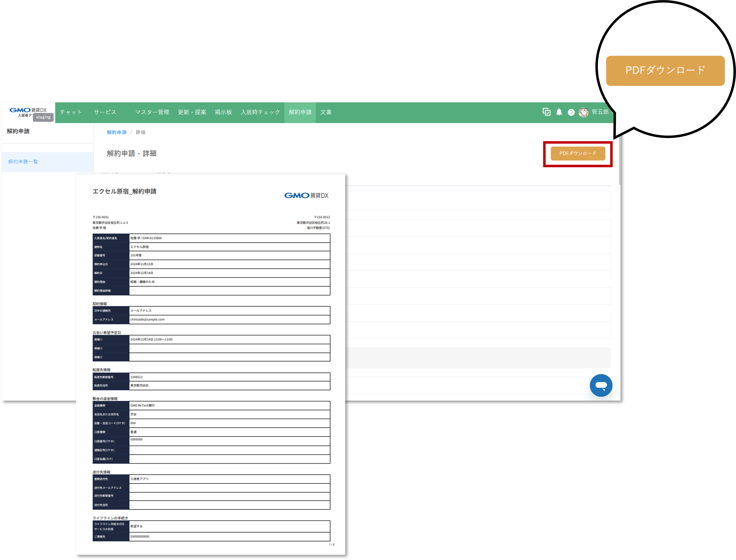Select 掲示板 in the top navigation

[x=223, y=112]
